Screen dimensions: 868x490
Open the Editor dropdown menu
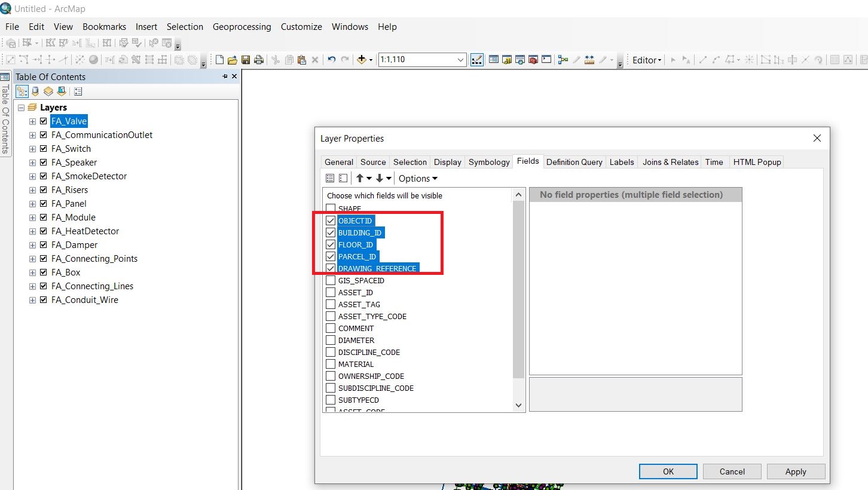pos(646,60)
